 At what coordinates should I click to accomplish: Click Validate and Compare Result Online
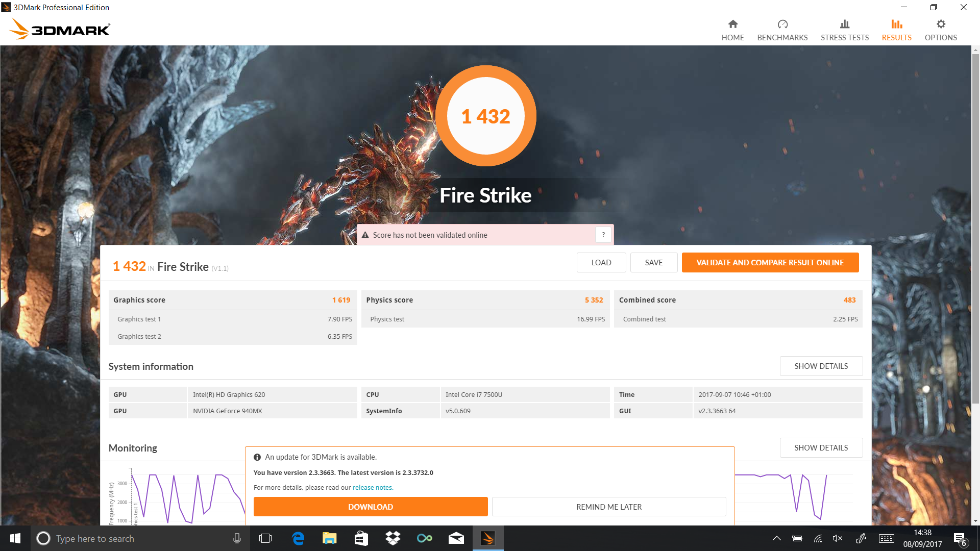pyautogui.click(x=770, y=263)
